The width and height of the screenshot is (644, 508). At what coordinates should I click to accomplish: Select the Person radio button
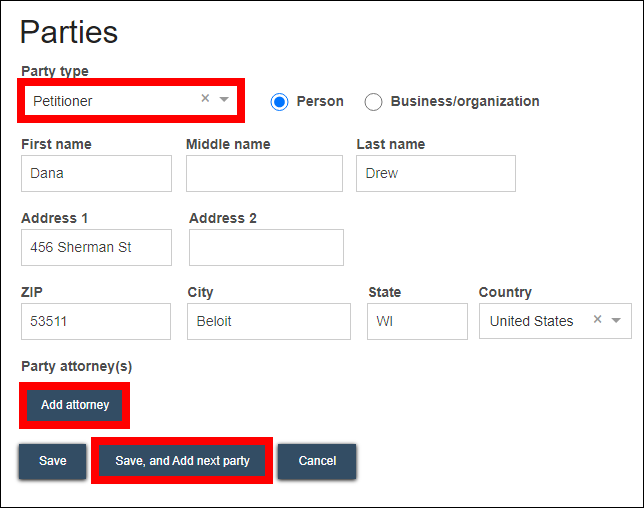280,101
